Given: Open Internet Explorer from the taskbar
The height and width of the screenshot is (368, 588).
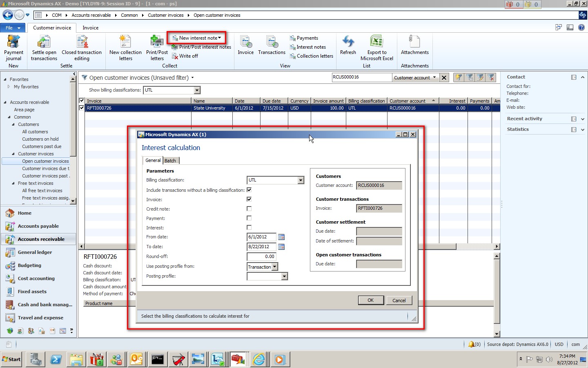Looking at the screenshot, I should 259,359.
